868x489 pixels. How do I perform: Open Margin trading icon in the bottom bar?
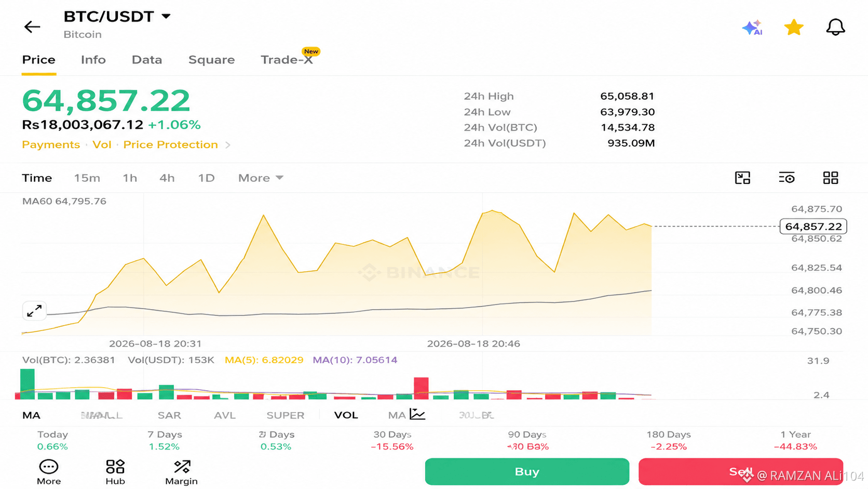(181, 472)
